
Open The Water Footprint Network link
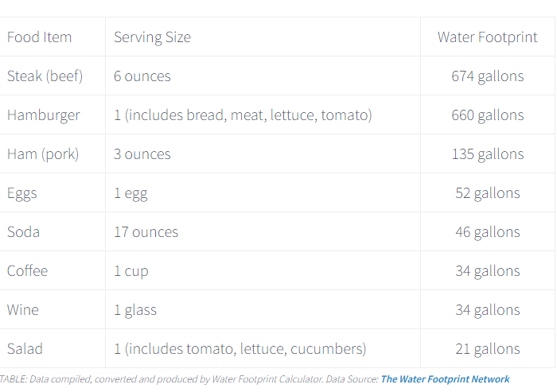pyautogui.click(x=445, y=379)
